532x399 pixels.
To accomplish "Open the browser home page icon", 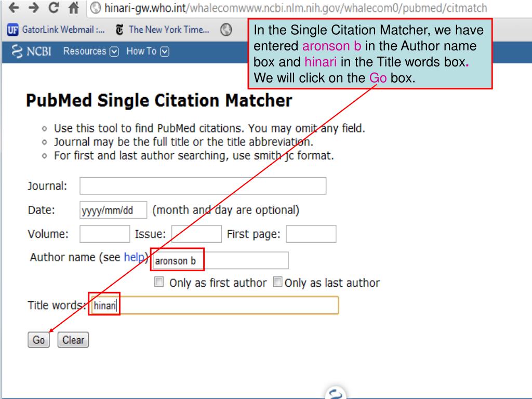I will [x=74, y=8].
